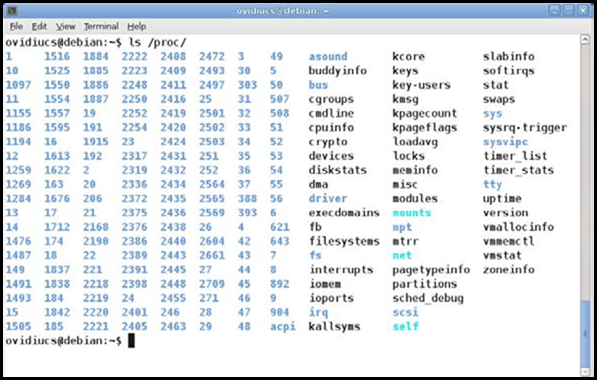Click the 'pagetypeinfo' entry
The image size is (597, 380).
click(431, 270)
